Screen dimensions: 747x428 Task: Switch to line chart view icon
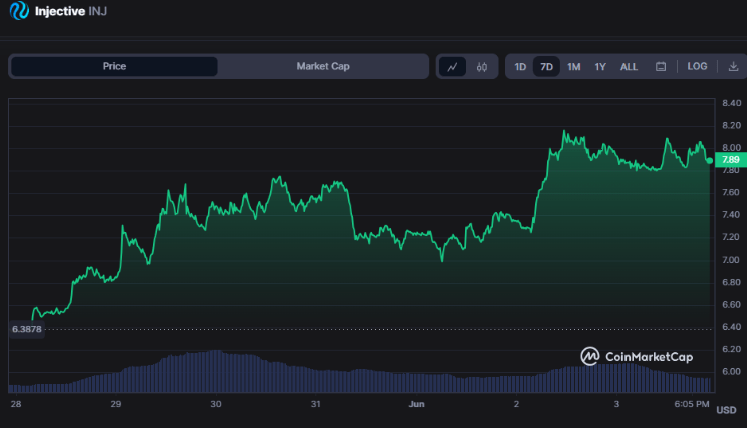point(452,67)
